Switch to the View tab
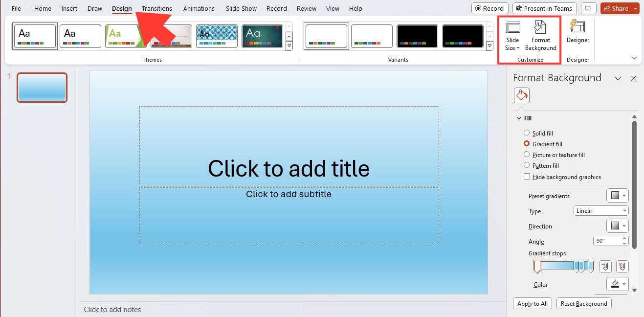This screenshot has width=644, height=317. click(333, 8)
